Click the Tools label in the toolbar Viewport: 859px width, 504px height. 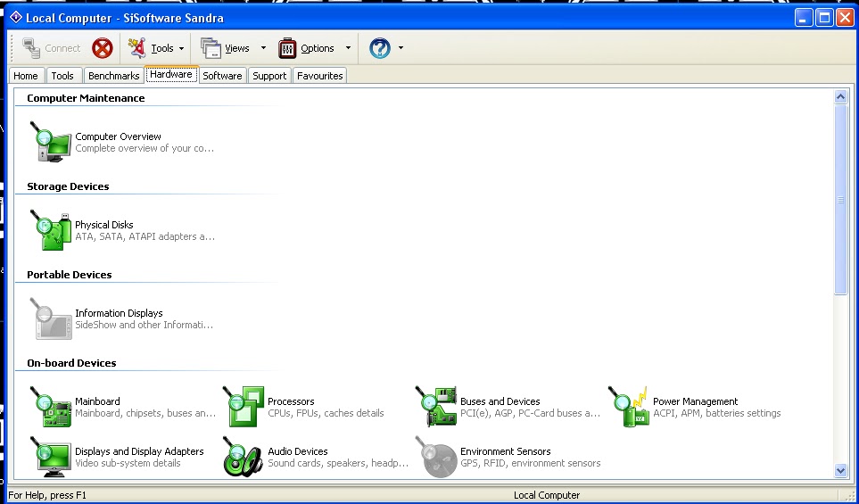pyautogui.click(x=162, y=48)
